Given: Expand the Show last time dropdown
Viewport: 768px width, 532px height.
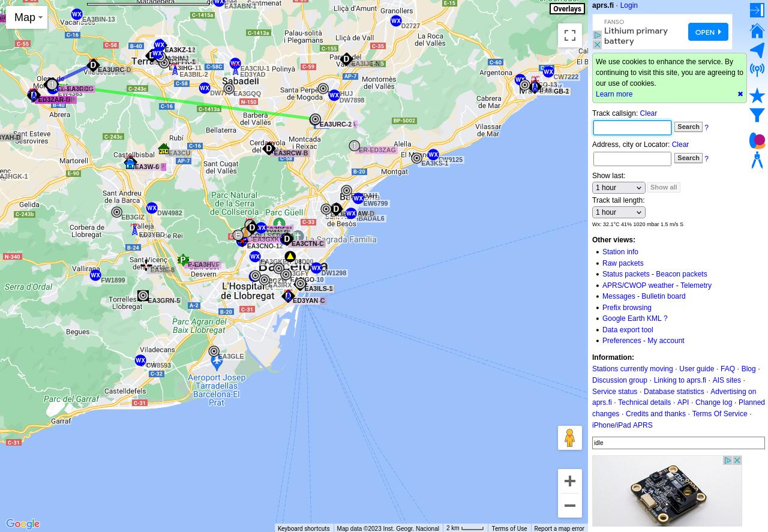Looking at the screenshot, I should (x=619, y=188).
